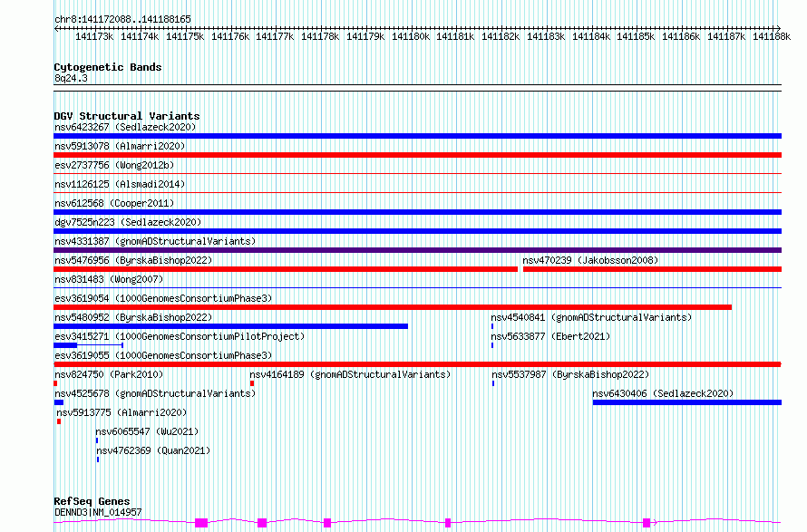The width and height of the screenshot is (807, 532).
Task: Click the 141178k ruler tick label
Action: [x=320, y=37]
